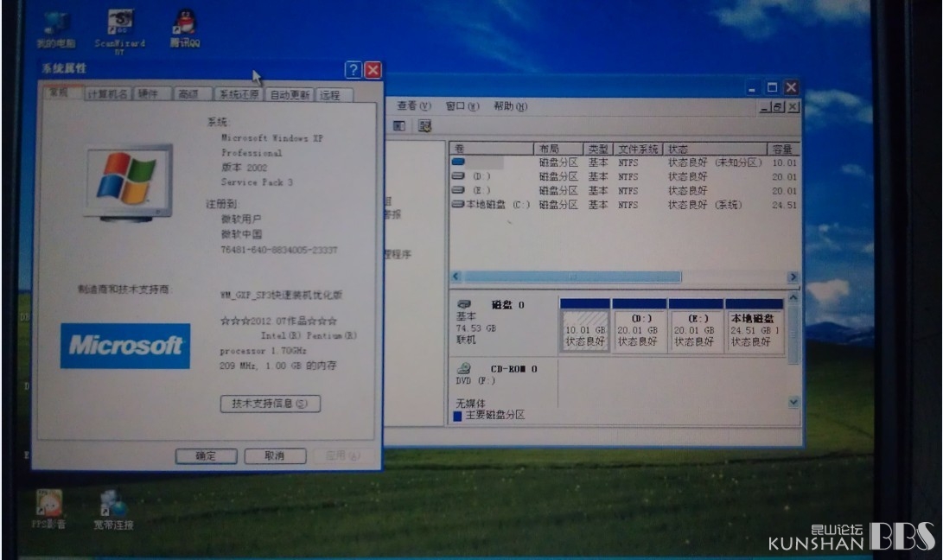Click the 状态良好 (系统) status cell

(x=704, y=205)
